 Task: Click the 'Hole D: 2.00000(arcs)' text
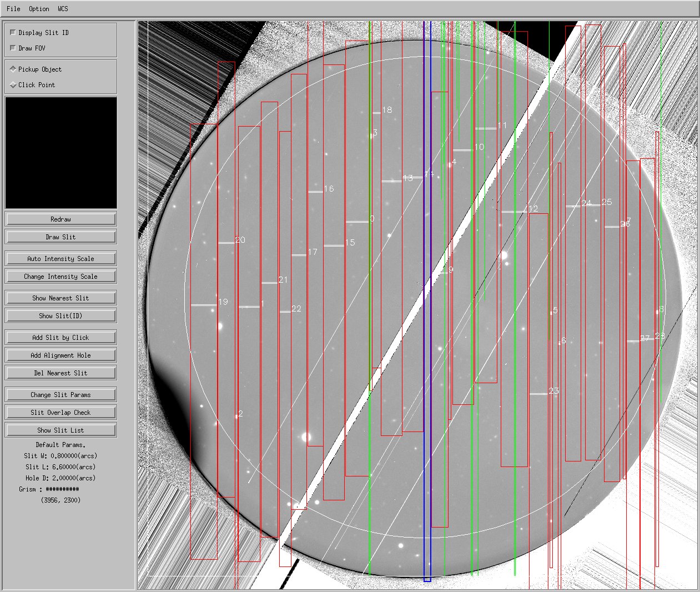(61, 478)
